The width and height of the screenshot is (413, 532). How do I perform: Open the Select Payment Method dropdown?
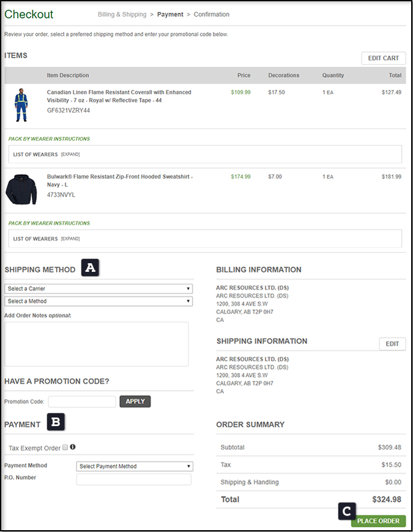[x=135, y=466]
